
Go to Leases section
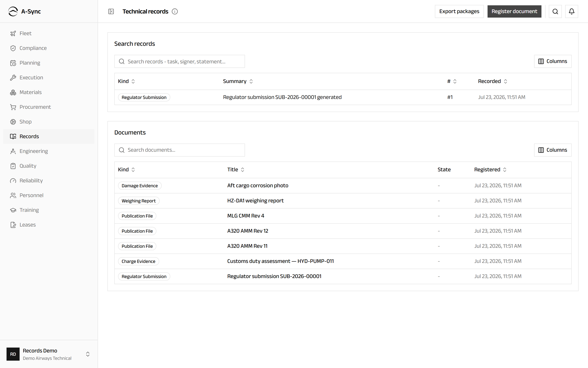click(49, 225)
